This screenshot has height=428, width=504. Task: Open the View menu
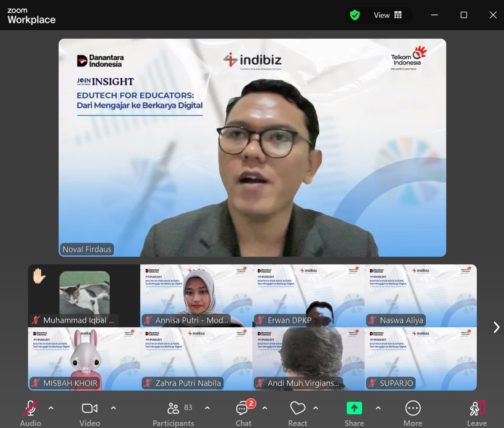pos(381,15)
